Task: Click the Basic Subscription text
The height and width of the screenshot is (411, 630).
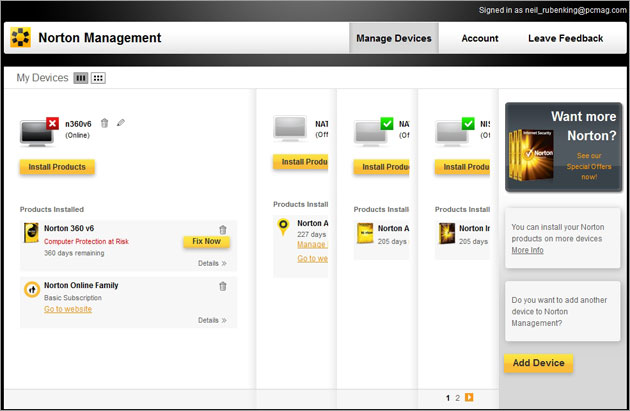Action: [73, 297]
